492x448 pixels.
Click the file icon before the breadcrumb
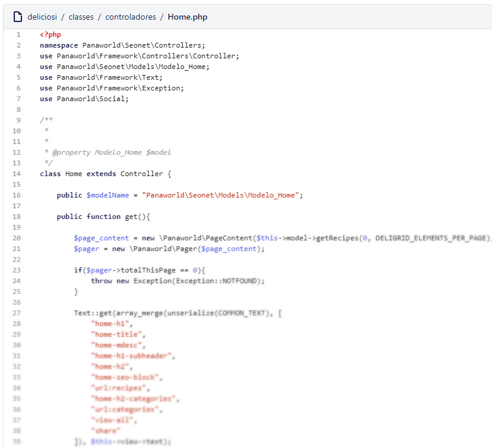(17, 17)
